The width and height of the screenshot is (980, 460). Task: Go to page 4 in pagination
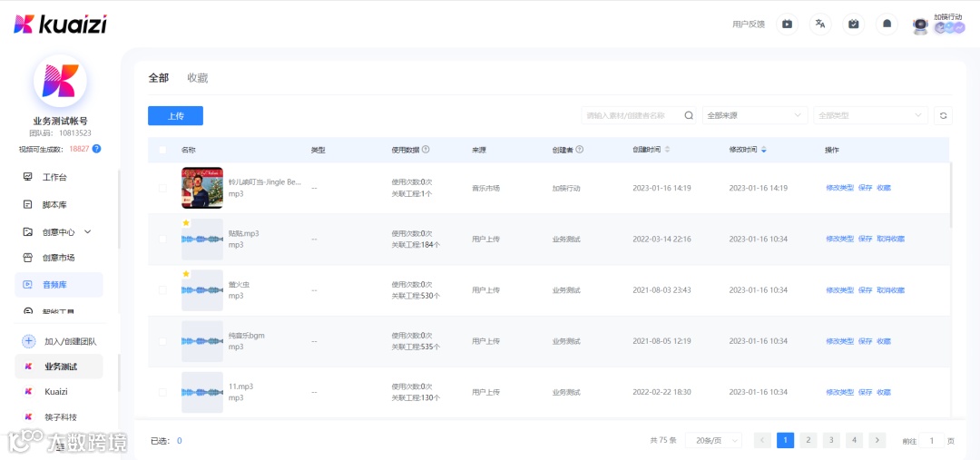[855, 440]
